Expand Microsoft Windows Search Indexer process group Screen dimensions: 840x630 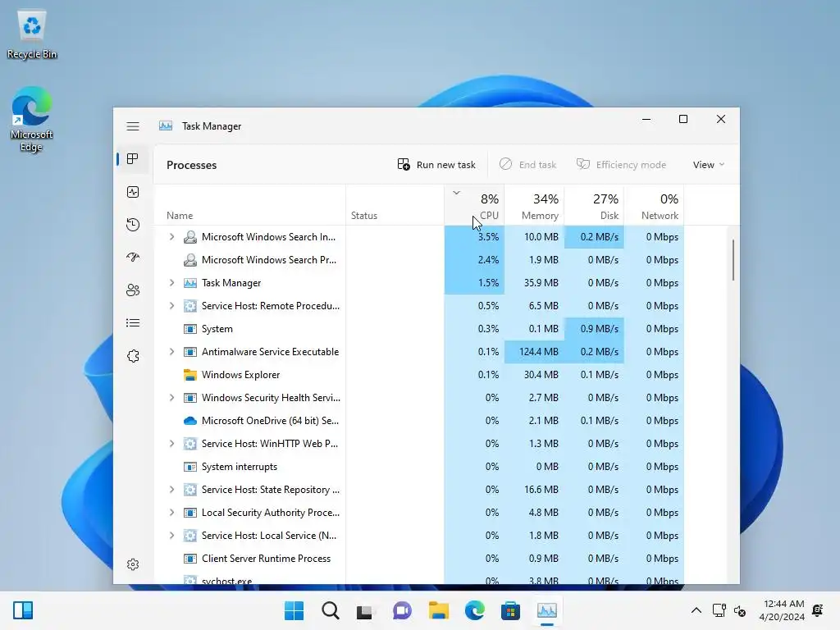click(x=171, y=237)
